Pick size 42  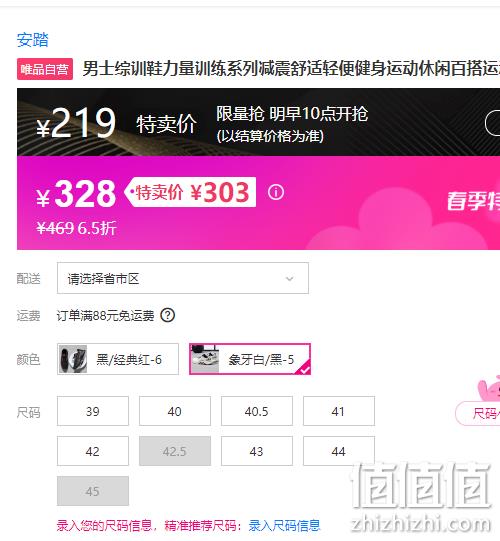pos(93,451)
